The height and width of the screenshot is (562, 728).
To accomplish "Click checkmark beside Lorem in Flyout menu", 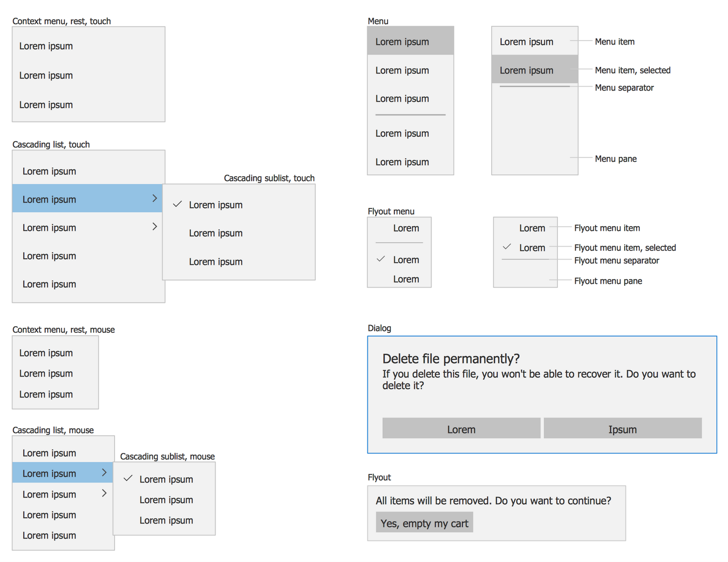I will pos(381,259).
